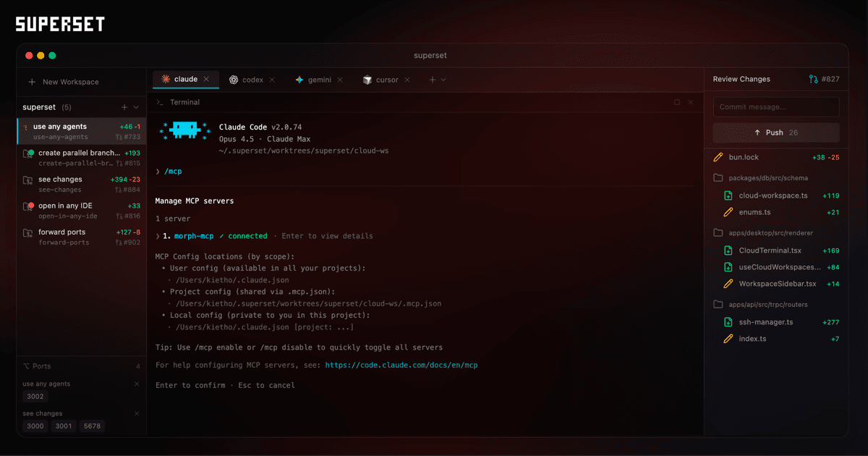Click added-file icon beside CloudTerminal.tsx
The width and height of the screenshot is (868, 456).
coord(729,250)
